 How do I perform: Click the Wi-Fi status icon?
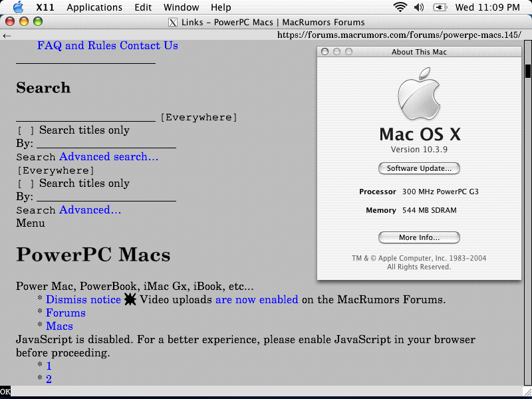point(400,7)
